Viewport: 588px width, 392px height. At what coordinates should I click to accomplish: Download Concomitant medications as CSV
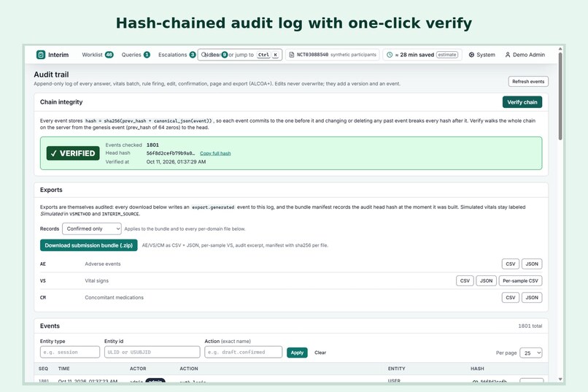pos(511,298)
